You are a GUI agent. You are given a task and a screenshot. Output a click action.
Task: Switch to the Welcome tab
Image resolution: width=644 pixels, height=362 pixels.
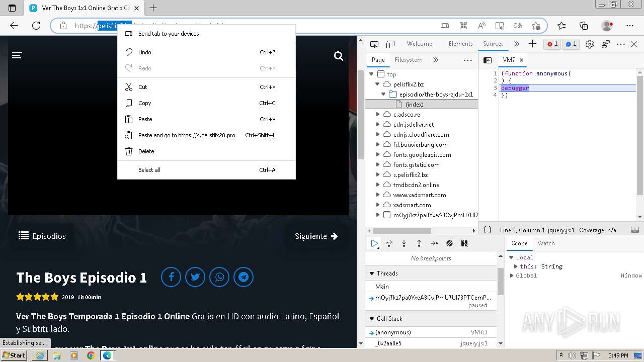[420, 44]
